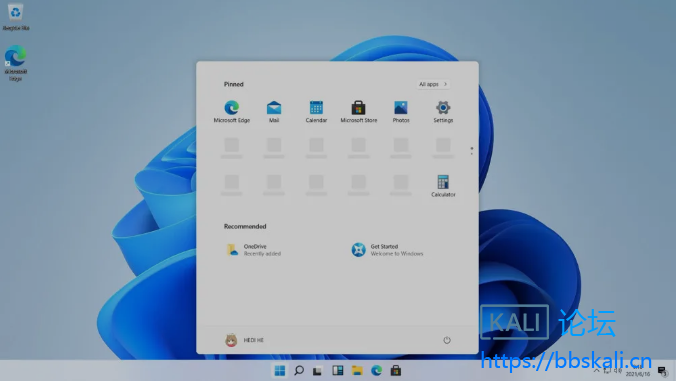The height and width of the screenshot is (381, 676).
Task: Select the Recycle Bin desktop icon
Action: (x=16, y=16)
